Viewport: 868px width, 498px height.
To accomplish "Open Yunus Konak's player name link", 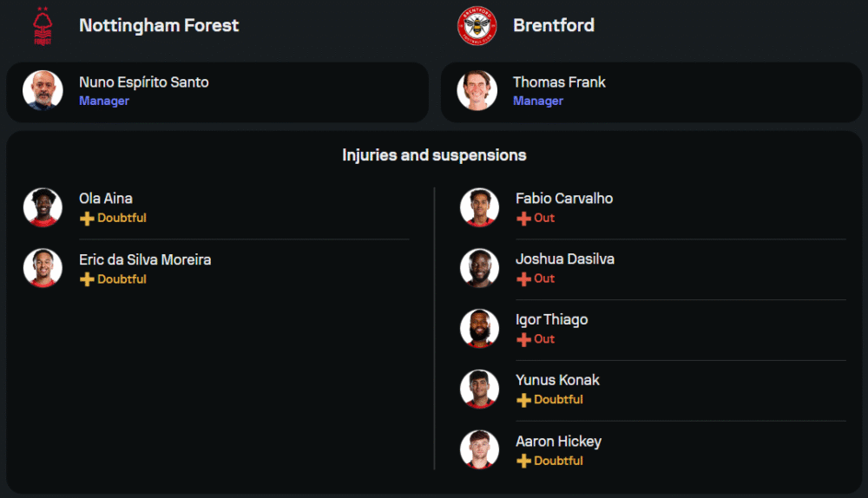I will (557, 380).
